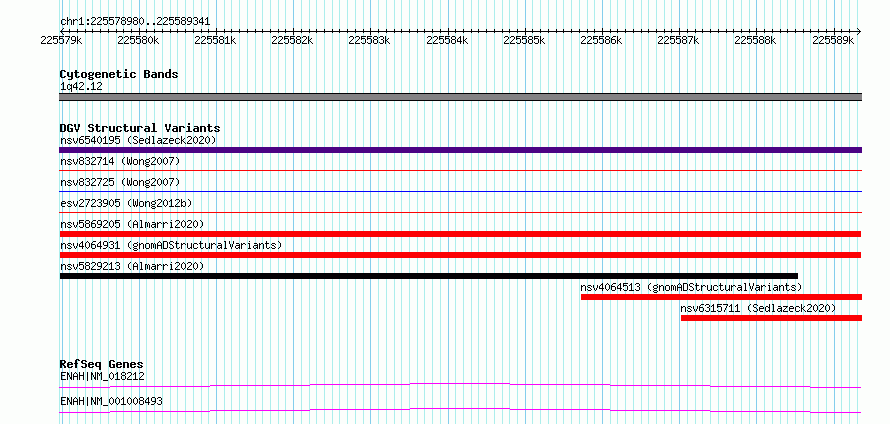Click the gray 1q42.12 cytogenetic band bar
Screen dimensions: 890x424
point(460,97)
